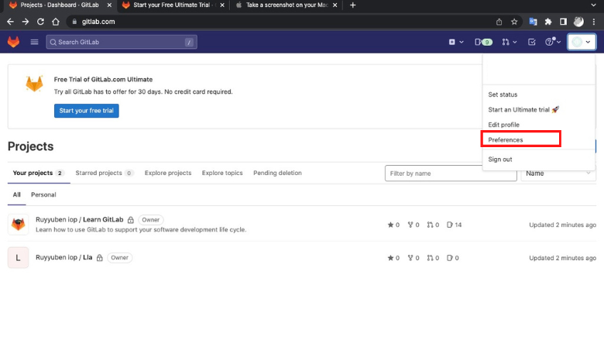Click the Google Translate extension icon
This screenshot has width=604, height=364.
(x=533, y=22)
